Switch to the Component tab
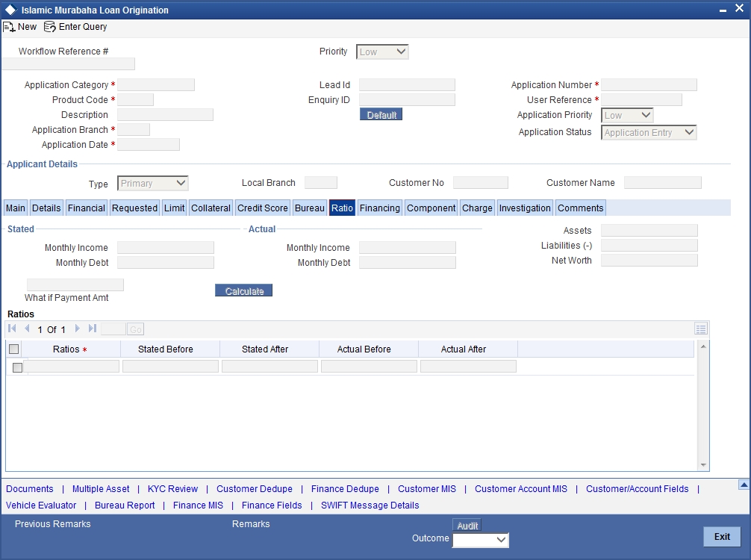This screenshot has height=560, width=751. 431,208
